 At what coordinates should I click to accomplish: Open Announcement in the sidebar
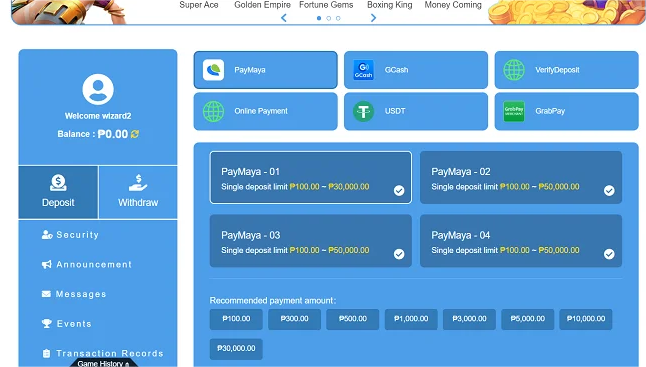(87, 264)
